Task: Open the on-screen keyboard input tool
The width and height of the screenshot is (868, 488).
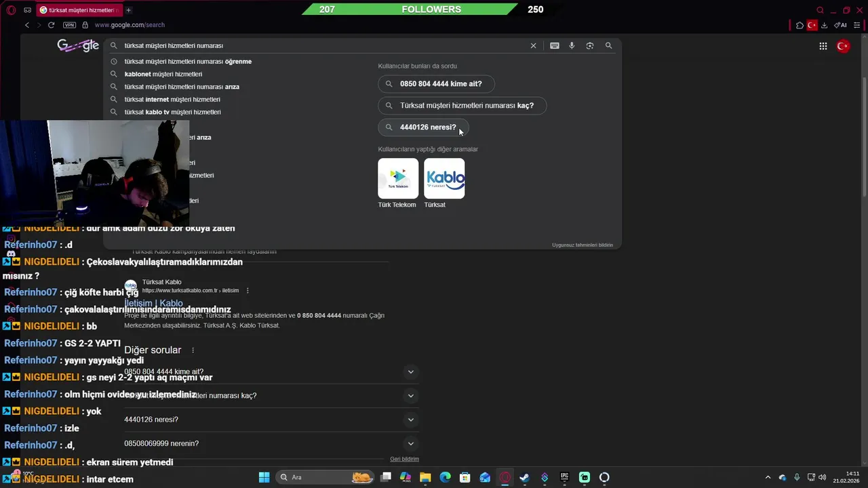Action: (x=555, y=45)
